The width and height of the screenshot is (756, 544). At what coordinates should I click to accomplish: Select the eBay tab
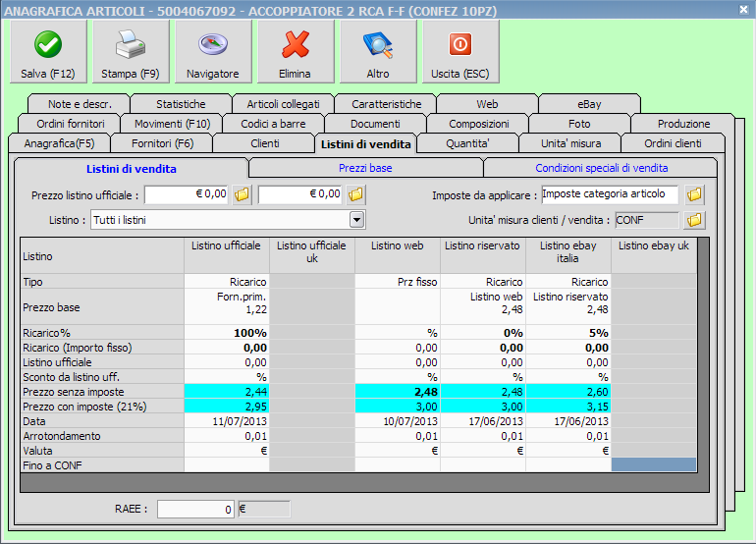tap(589, 103)
